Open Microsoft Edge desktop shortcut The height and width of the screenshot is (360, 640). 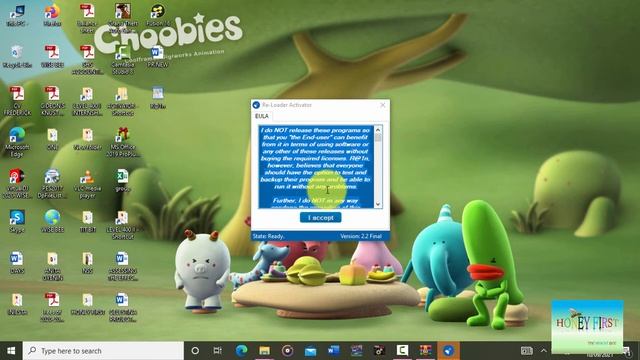point(17,142)
